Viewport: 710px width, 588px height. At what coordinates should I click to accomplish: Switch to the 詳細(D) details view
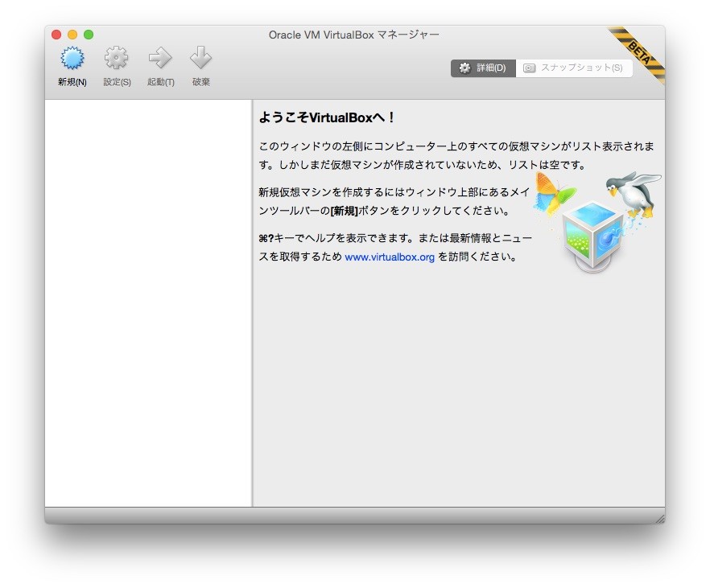pos(483,68)
